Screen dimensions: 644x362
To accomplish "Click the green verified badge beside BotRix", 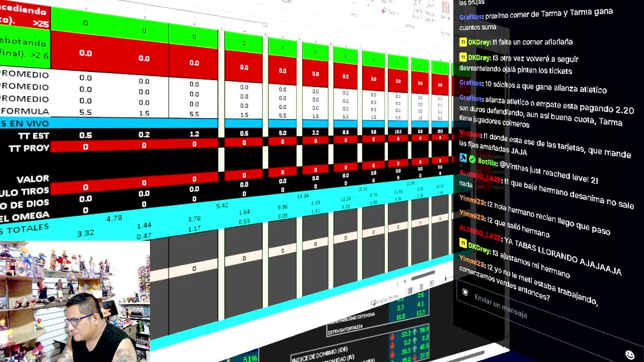I will pos(472,159).
